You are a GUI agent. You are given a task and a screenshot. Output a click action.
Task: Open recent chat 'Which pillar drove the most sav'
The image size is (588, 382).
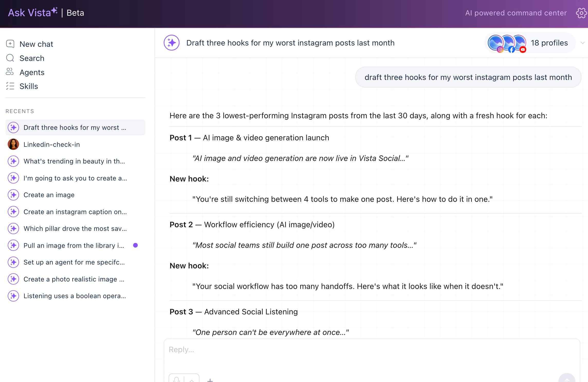pos(75,229)
